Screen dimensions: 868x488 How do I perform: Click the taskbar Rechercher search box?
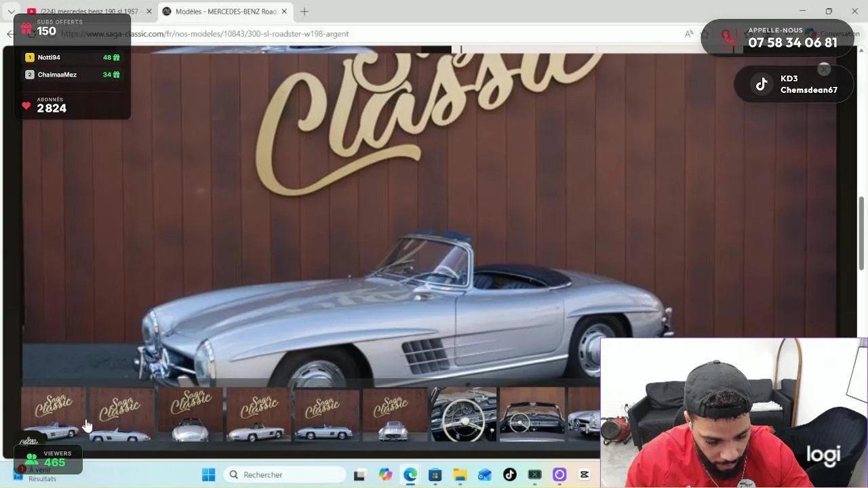click(x=284, y=474)
